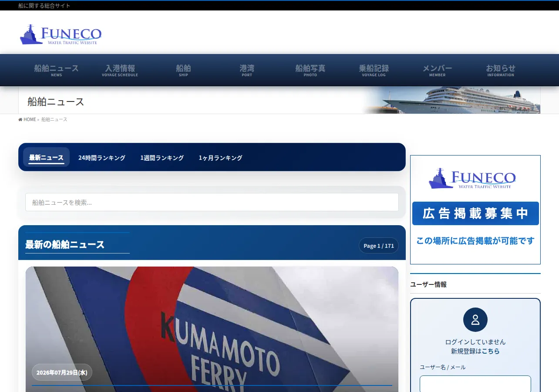Click the home icon in the breadcrumb
Viewport: 559px width, 392px height.
(20, 119)
